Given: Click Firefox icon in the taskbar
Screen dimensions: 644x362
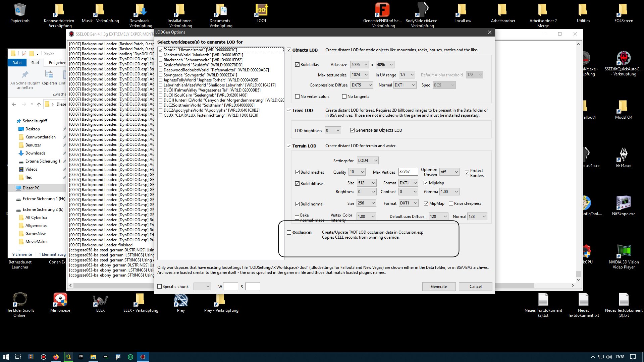Looking at the screenshot, I should (56, 357).
